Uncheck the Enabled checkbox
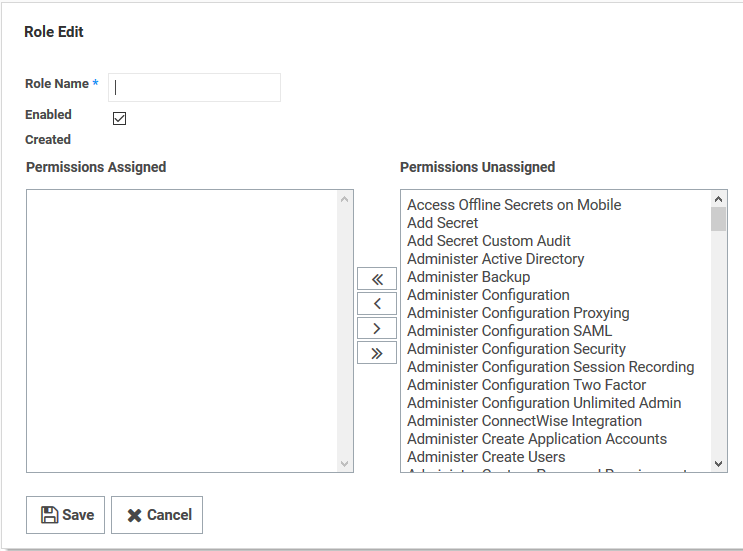The height and width of the screenshot is (551, 743). tap(120, 118)
